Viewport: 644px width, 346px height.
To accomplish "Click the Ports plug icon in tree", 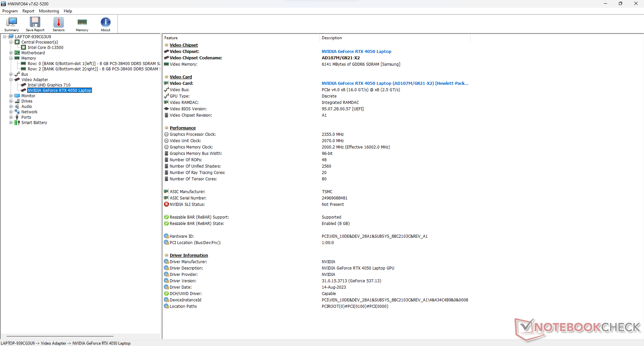I will click(17, 117).
